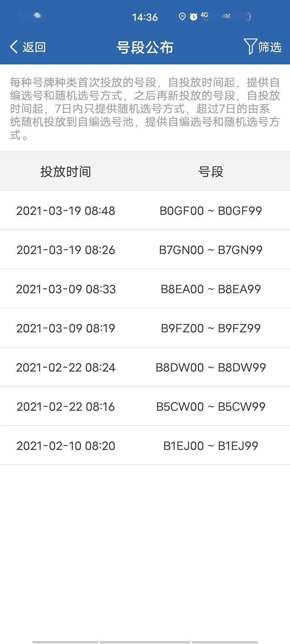The height and width of the screenshot is (644, 290).
Task: Open the B0GF00 ~ B0GF99 row
Action: click(145, 210)
